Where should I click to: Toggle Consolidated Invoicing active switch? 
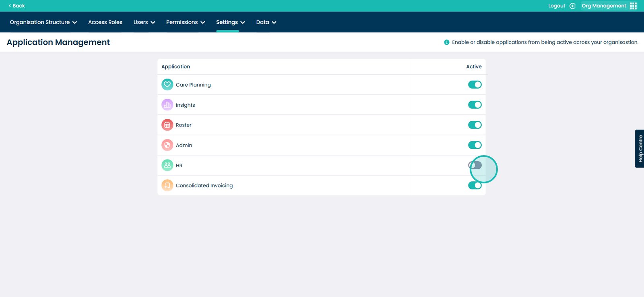(x=475, y=185)
